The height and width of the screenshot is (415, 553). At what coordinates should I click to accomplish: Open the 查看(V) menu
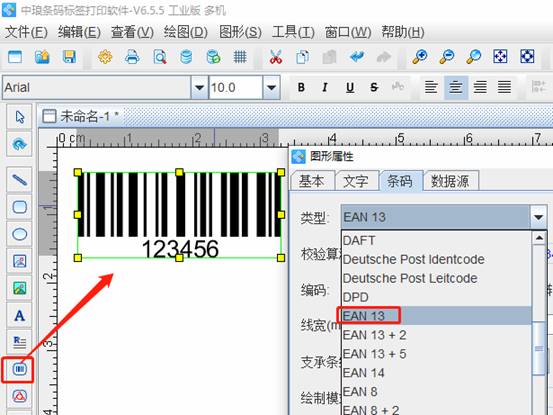click(x=132, y=32)
